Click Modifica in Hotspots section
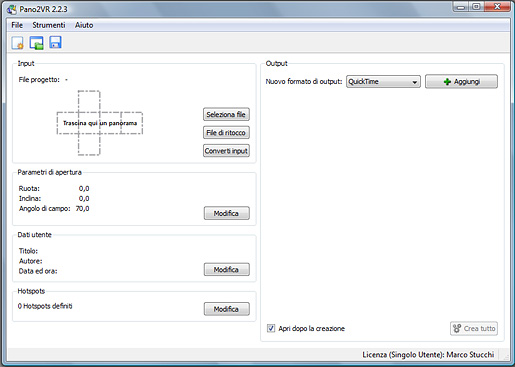This screenshot has height=367, width=515. pyautogui.click(x=227, y=309)
